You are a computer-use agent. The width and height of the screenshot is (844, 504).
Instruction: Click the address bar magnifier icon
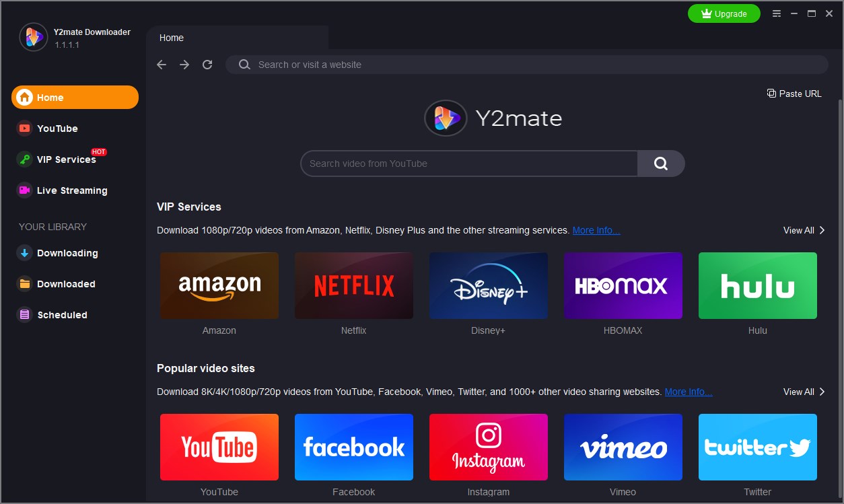pyautogui.click(x=244, y=65)
